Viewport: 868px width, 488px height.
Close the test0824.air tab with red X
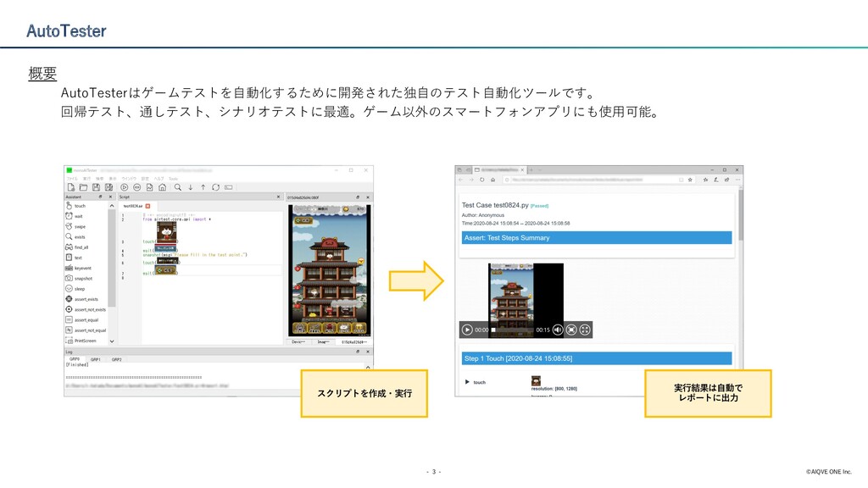pos(147,206)
